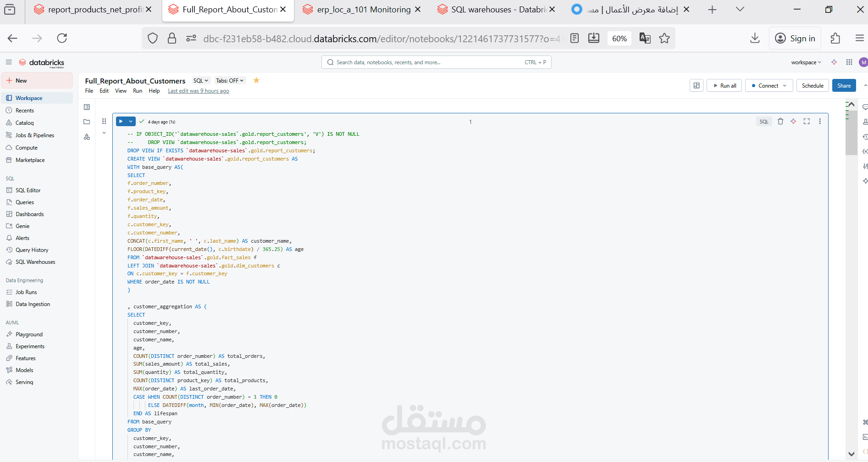Open the notebook Edit menu
Image resolution: width=868 pixels, height=462 pixels.
click(104, 91)
